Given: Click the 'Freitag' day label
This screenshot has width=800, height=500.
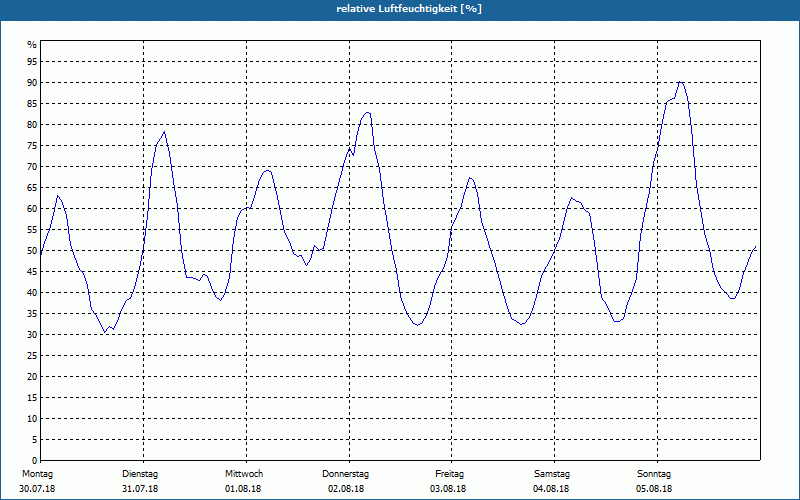Looking at the screenshot, I should click(x=449, y=474).
